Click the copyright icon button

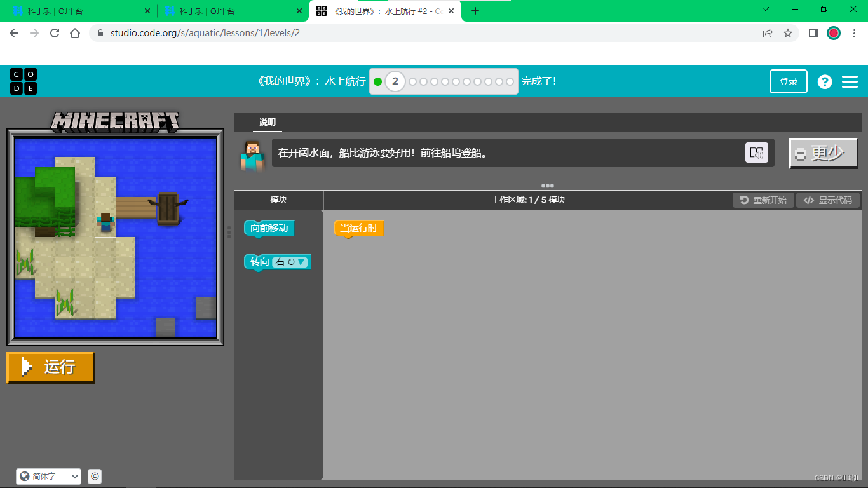point(95,476)
